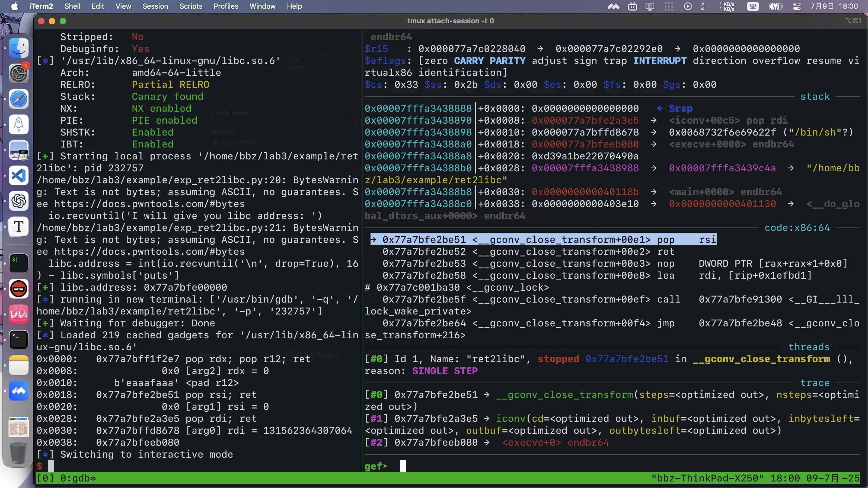This screenshot has height=488, width=868.
Task: Focus the gef prompt input line
Action: 403,466
